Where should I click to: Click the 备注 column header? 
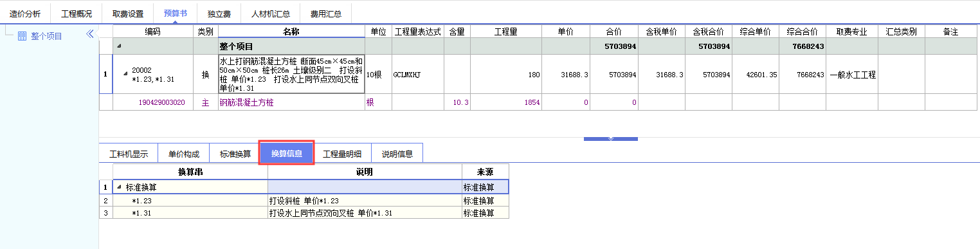[951, 32]
